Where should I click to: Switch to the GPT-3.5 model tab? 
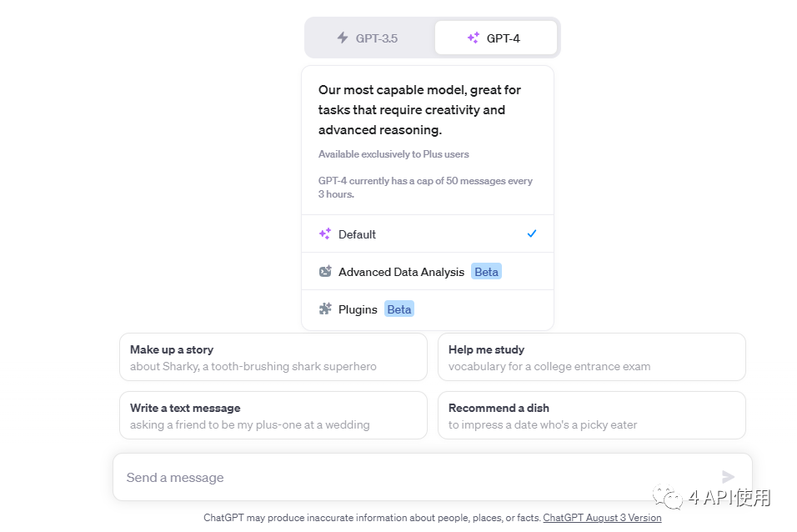click(x=370, y=38)
